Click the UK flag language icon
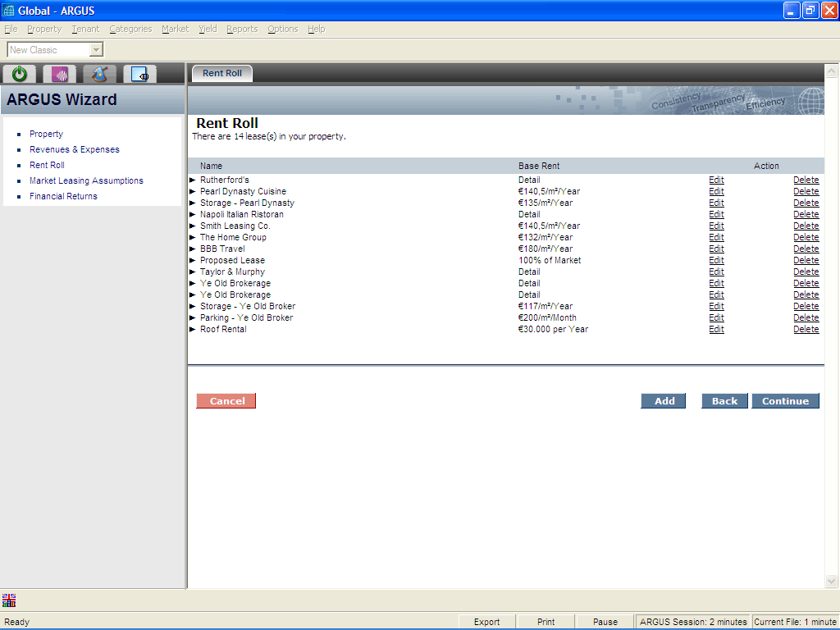 pos(9,600)
